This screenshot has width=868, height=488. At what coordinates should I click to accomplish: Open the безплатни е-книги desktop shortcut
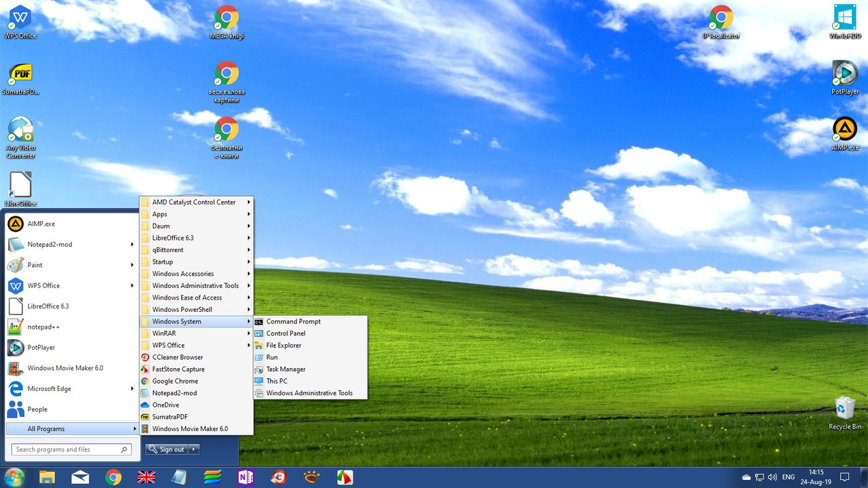[x=226, y=138]
